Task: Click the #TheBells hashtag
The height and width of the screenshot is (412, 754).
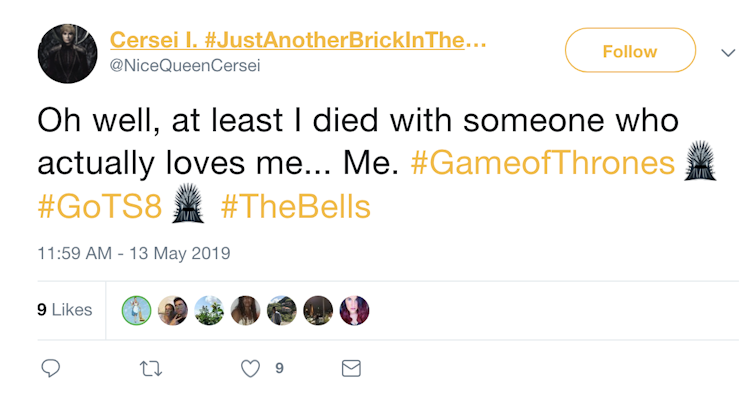Action: pyautogui.click(x=295, y=207)
